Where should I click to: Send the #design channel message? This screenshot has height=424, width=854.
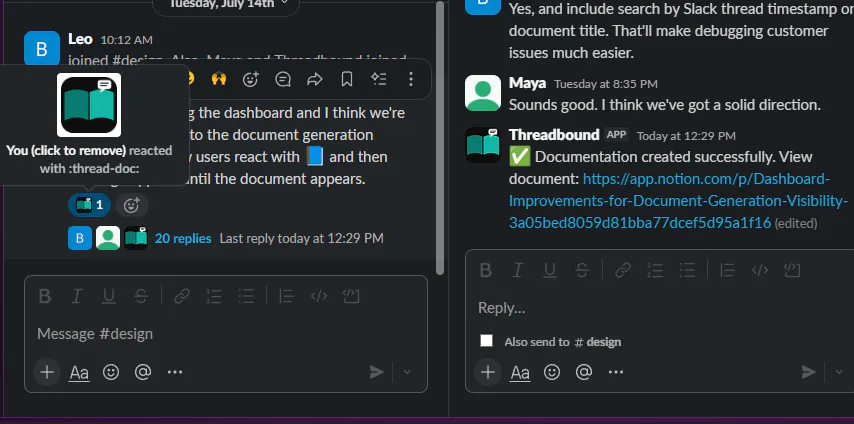pyautogui.click(x=377, y=372)
